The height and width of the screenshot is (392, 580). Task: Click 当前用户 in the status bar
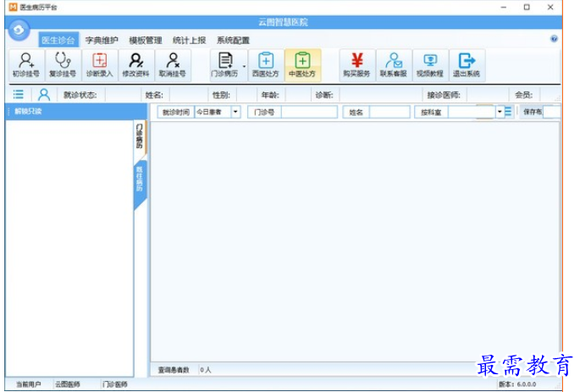point(29,384)
